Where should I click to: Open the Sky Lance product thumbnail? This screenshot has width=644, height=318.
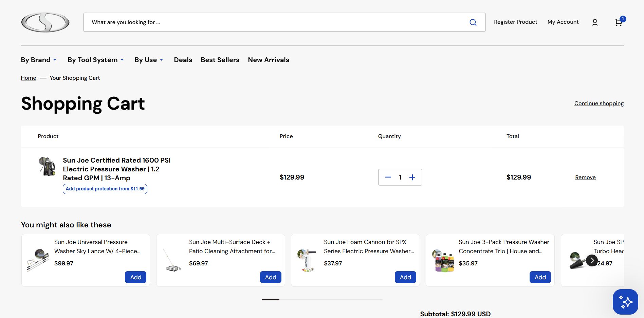[38, 260]
